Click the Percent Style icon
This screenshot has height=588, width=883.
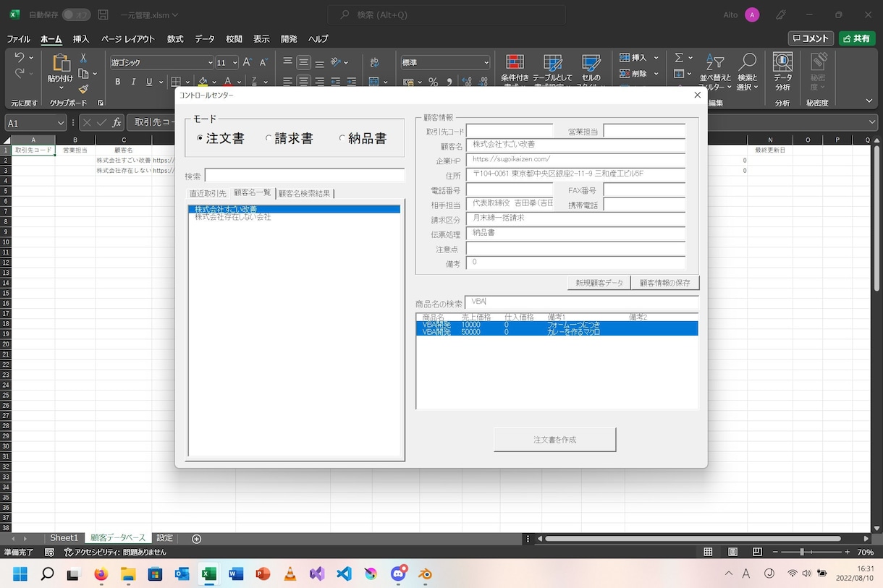click(x=433, y=82)
